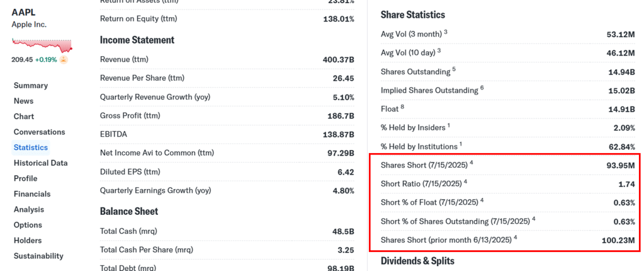The width and height of the screenshot is (644, 271).
Task: Open Conversations in sidebar
Action: coord(39,132)
